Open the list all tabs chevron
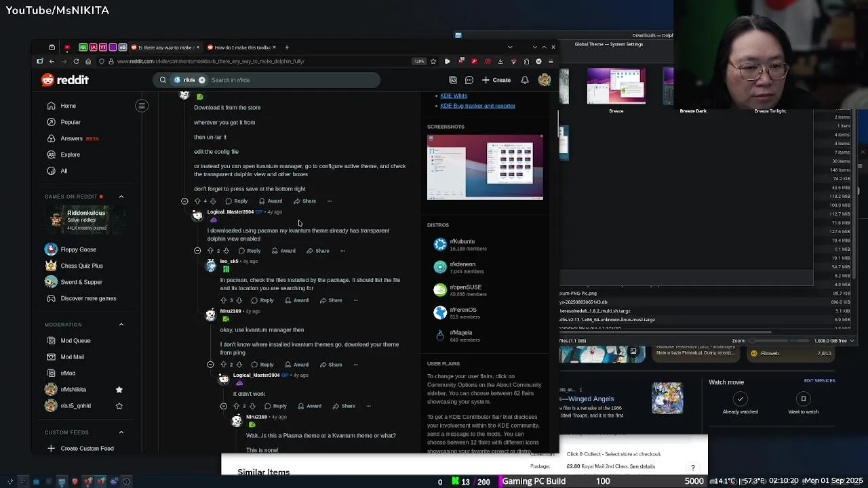Screen dimensions: 868x488 tap(510, 47)
